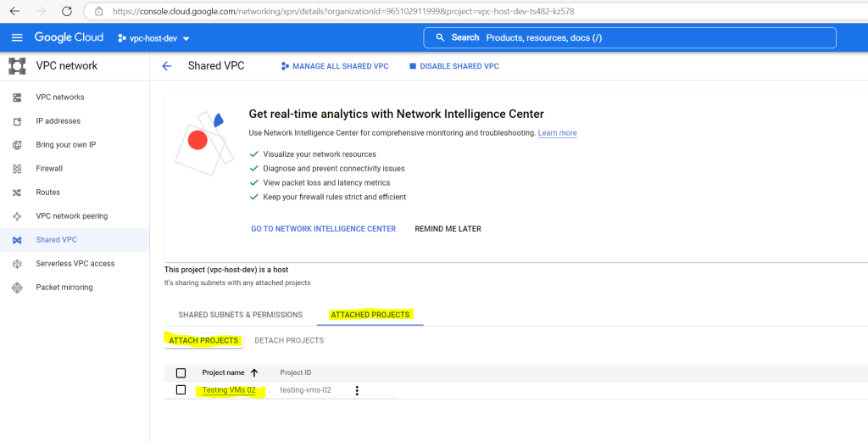Reload the page with the refresh icon
The image size is (868, 442).
[67, 11]
